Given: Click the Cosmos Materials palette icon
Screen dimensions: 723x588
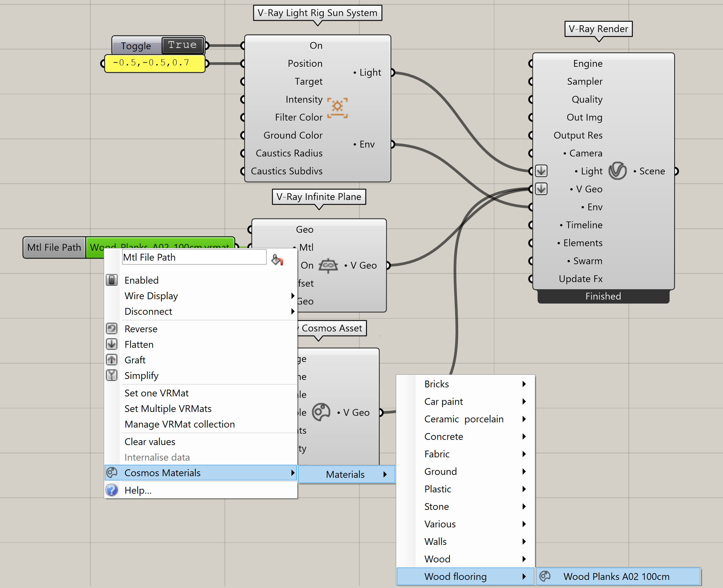Looking at the screenshot, I should click(x=112, y=473).
